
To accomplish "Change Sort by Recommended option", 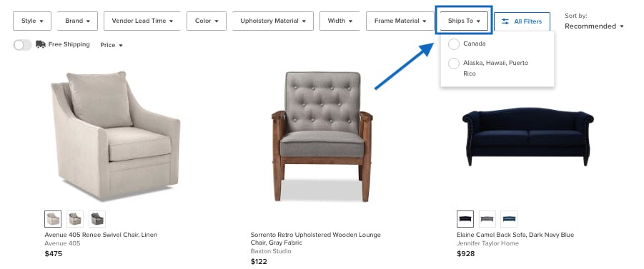I will (594, 26).
